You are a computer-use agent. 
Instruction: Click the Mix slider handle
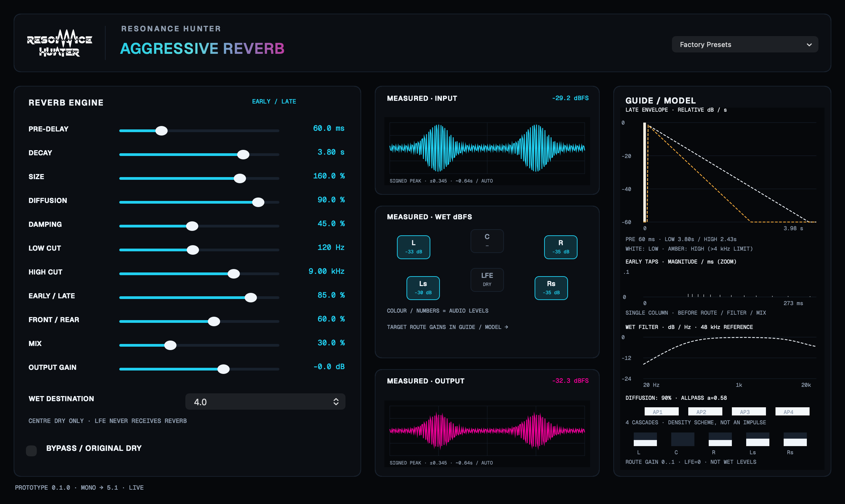pos(170,345)
